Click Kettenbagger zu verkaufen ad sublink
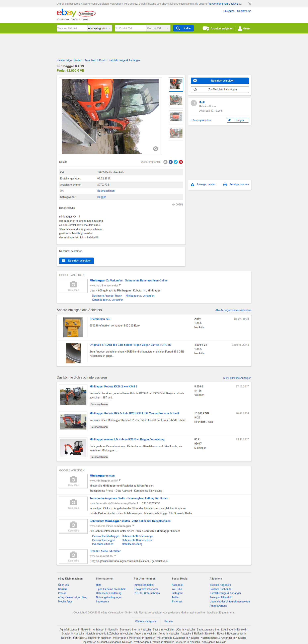The width and height of the screenshot is (308, 644). pos(108,300)
